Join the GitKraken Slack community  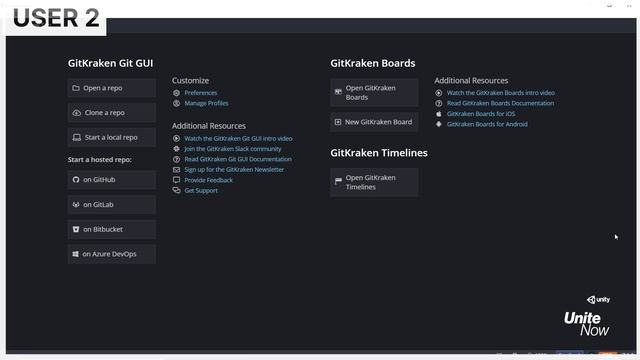233,149
